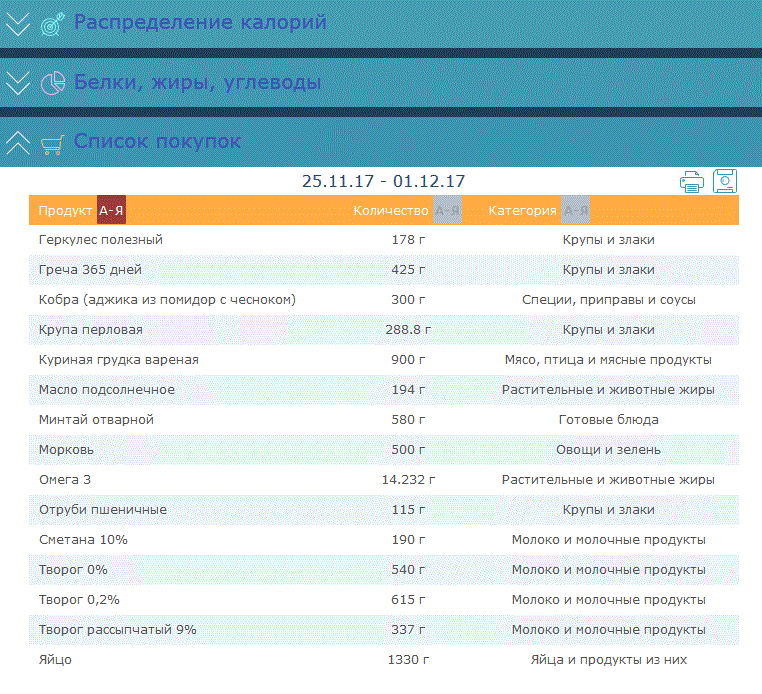Click the 500 г quantity value
The width and height of the screenshot is (762, 694).
pyautogui.click(x=408, y=450)
